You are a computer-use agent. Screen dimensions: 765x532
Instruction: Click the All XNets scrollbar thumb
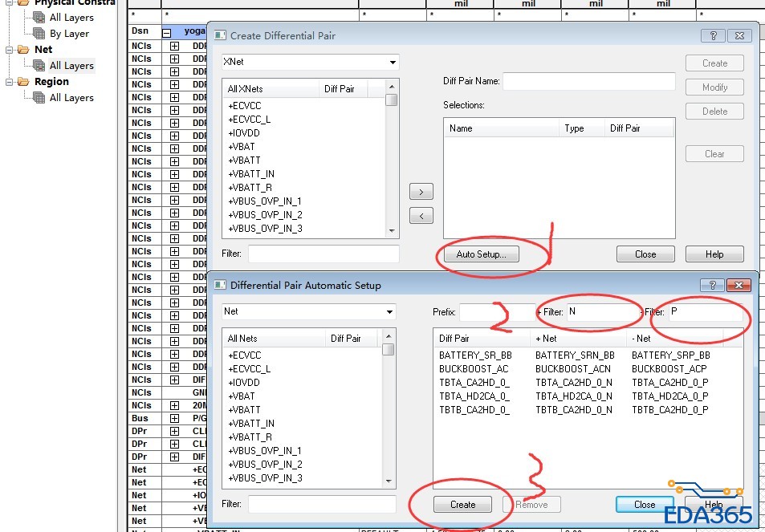[x=391, y=100]
